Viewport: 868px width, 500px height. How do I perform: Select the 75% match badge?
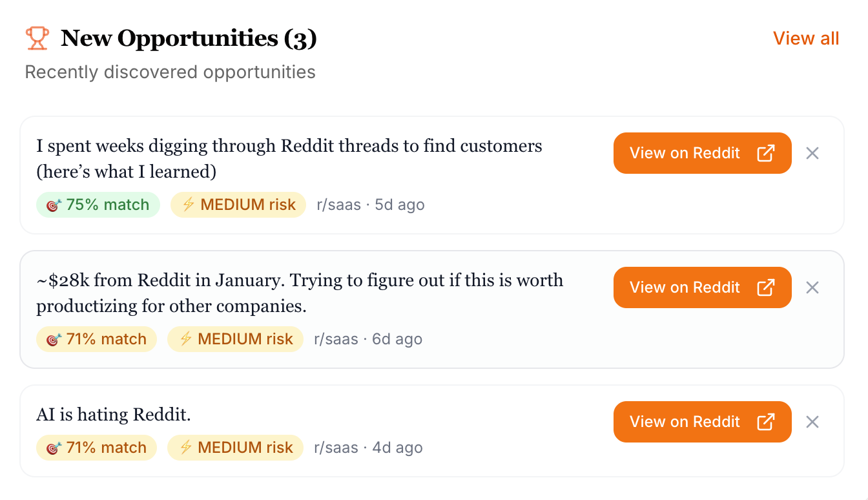coord(98,204)
